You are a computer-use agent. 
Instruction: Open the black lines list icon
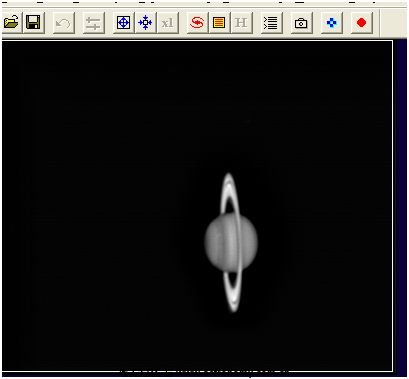[271, 23]
